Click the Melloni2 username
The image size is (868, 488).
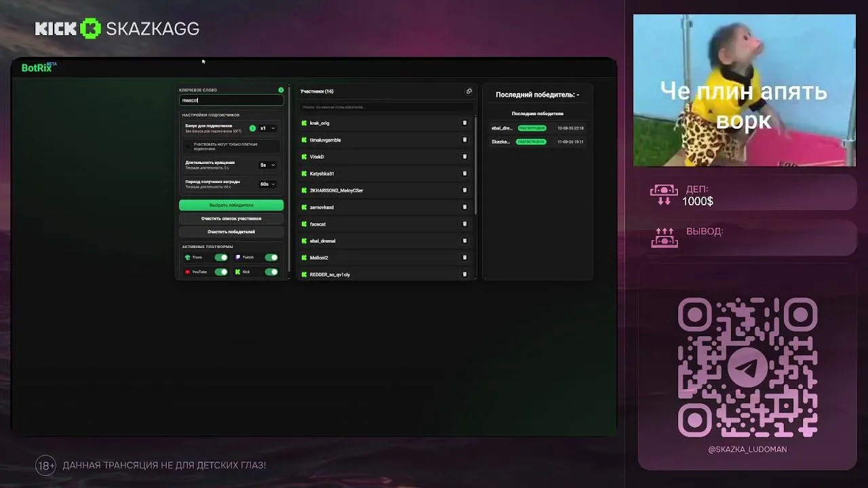pyautogui.click(x=319, y=258)
